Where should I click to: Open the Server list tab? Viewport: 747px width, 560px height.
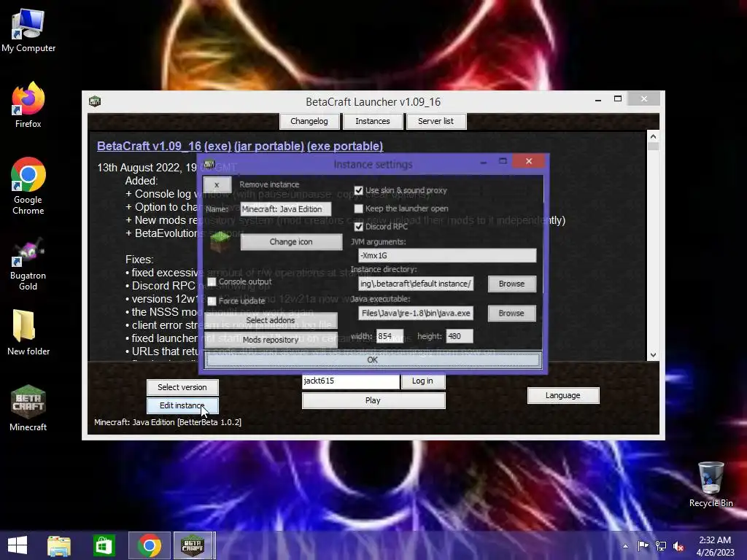coord(436,121)
